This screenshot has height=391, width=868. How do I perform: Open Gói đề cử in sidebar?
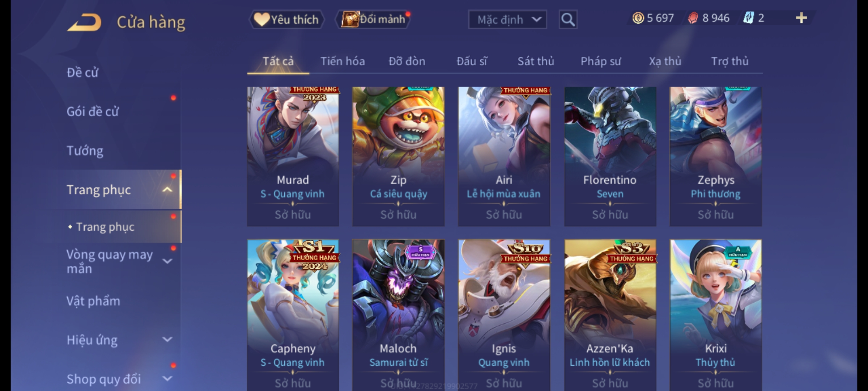click(x=93, y=111)
